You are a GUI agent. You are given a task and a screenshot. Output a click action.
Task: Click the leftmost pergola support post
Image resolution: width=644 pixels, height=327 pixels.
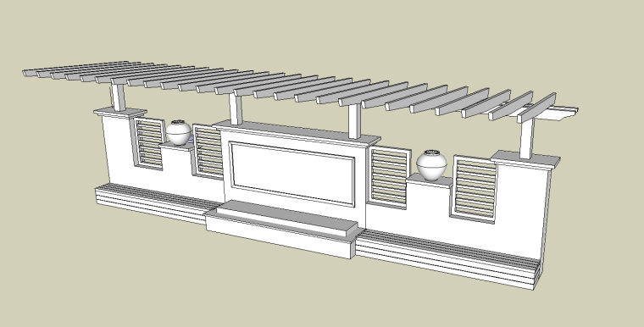(119, 97)
